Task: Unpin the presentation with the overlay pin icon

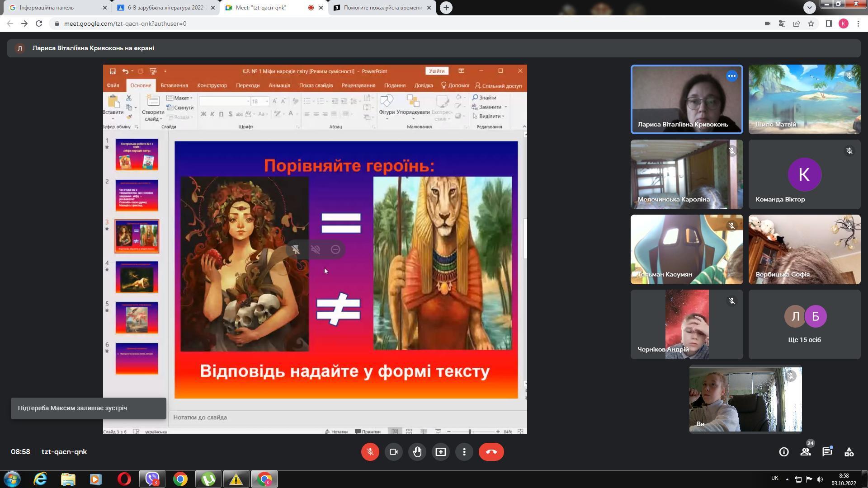Action: [296, 249]
